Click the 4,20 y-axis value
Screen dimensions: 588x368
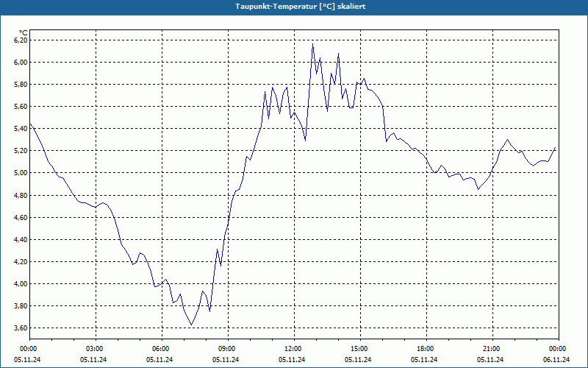pos(21,262)
